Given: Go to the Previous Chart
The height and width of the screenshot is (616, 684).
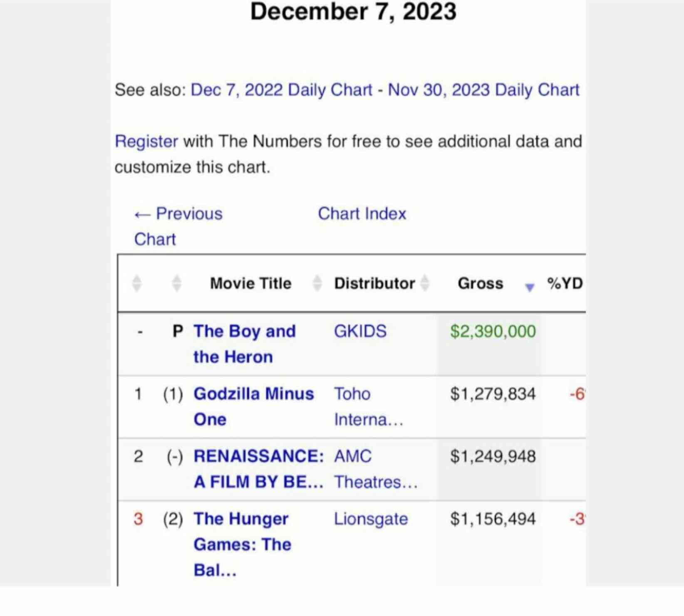Looking at the screenshot, I should (x=178, y=226).
